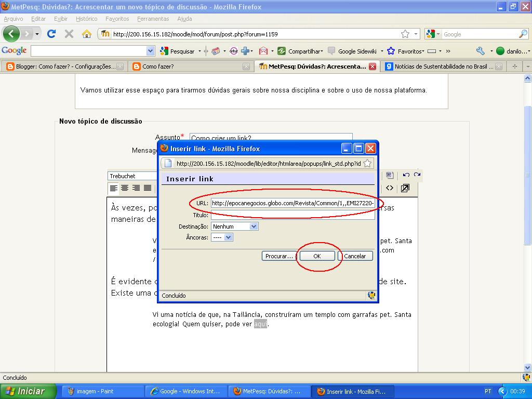Redo the edit in the editor toolbar
532x399 pixels.
(x=417, y=175)
